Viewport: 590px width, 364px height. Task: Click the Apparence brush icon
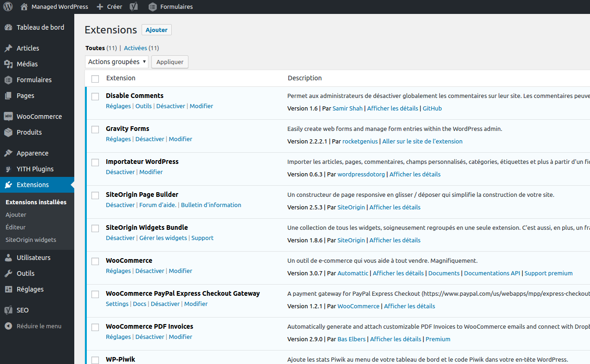8,153
